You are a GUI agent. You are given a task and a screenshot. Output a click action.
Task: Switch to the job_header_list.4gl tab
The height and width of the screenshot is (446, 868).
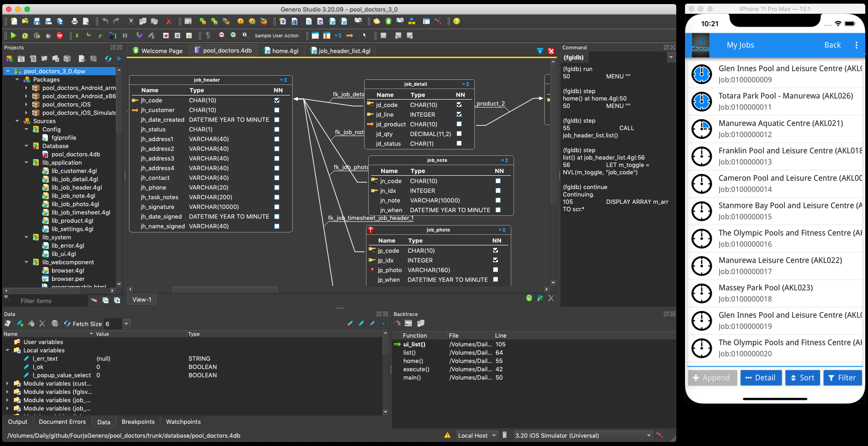(x=340, y=51)
